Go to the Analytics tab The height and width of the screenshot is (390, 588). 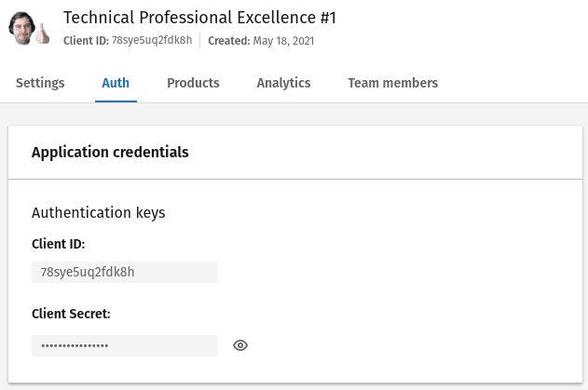[x=283, y=83]
